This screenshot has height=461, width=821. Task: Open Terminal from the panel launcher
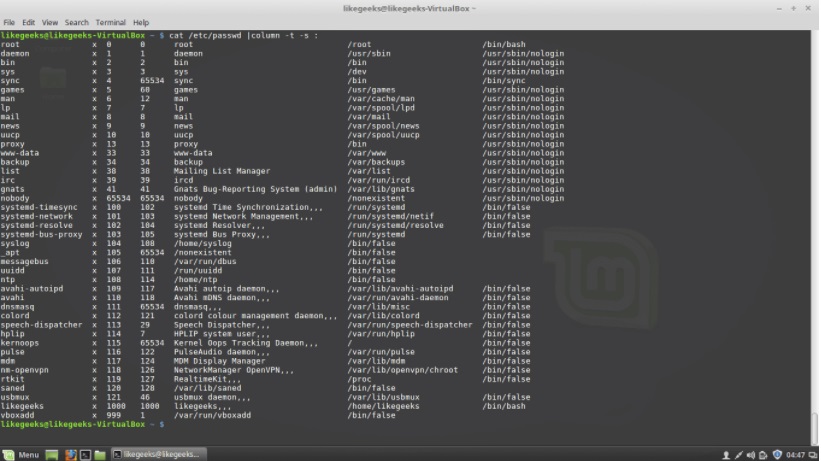click(85, 454)
